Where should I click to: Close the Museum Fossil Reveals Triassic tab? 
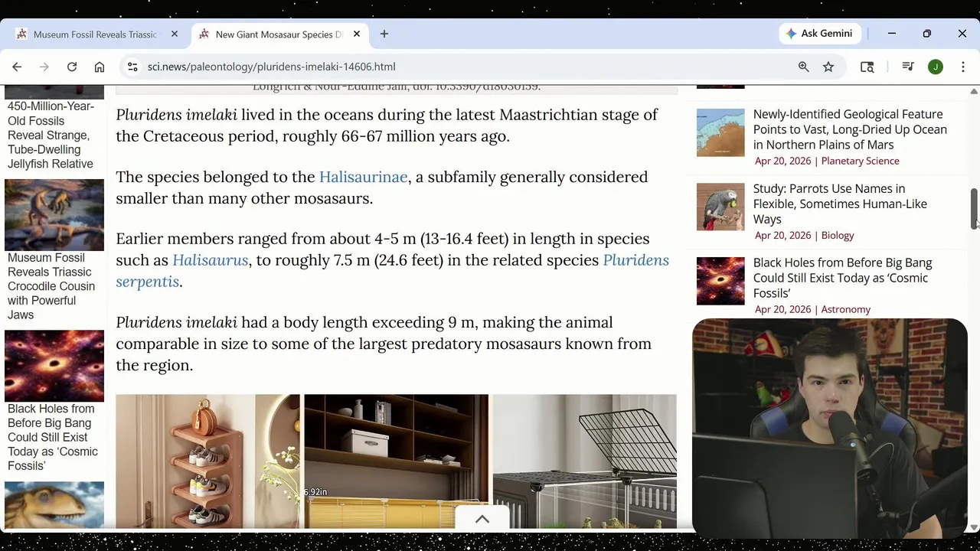click(175, 34)
